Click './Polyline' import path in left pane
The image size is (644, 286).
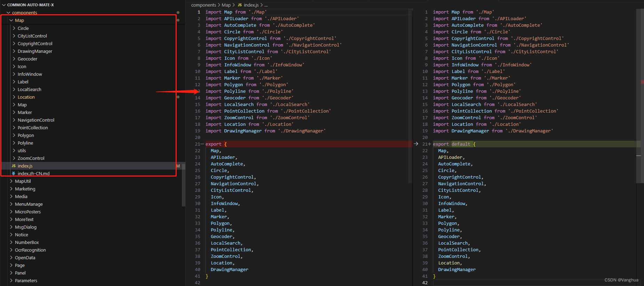click(x=278, y=91)
